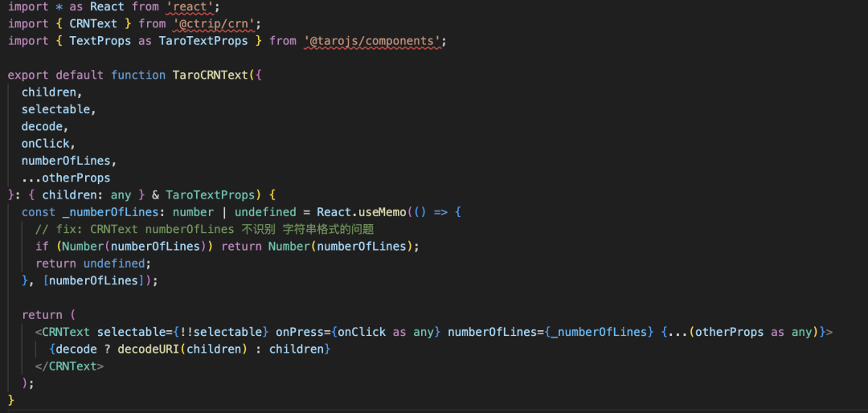Click the 'if' keyword before Number(numberOfLines)
Viewport: 868px width, 413px height.
(42, 247)
